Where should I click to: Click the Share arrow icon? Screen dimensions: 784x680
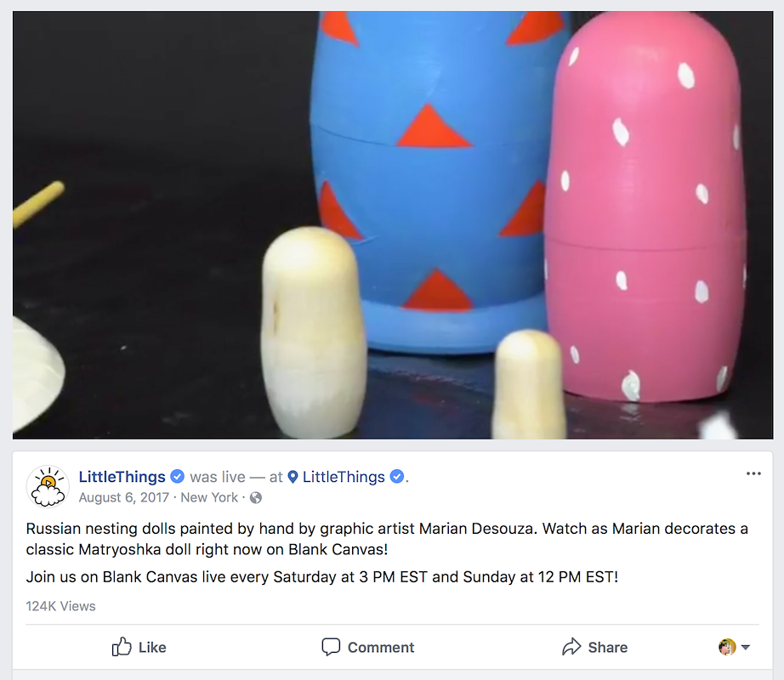pos(571,647)
